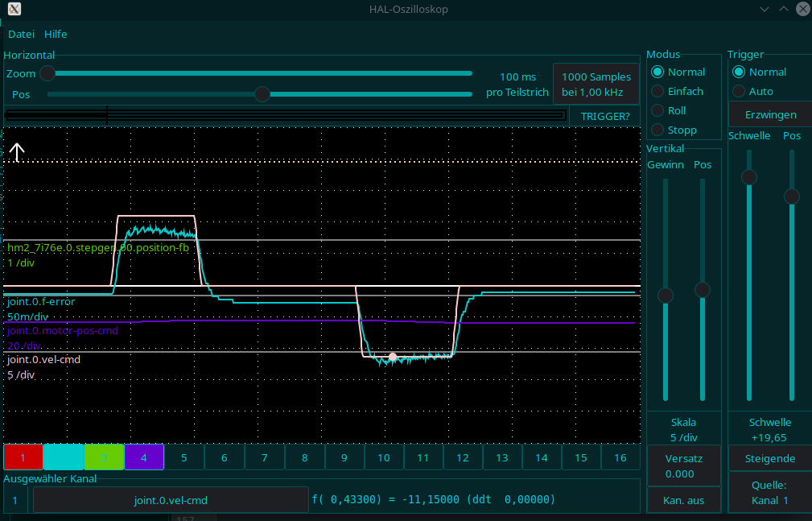Select channel 6 button
Viewport: 812px width, 521px height.
pos(225,457)
